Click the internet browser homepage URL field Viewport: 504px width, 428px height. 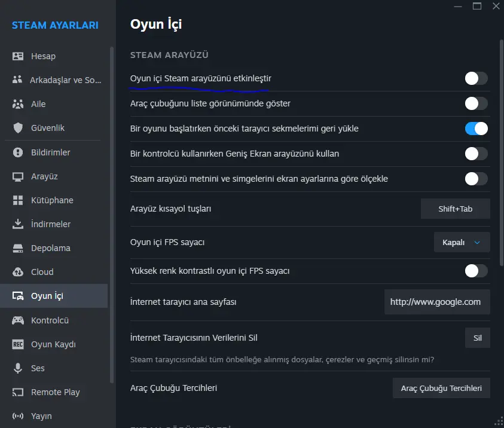point(437,302)
